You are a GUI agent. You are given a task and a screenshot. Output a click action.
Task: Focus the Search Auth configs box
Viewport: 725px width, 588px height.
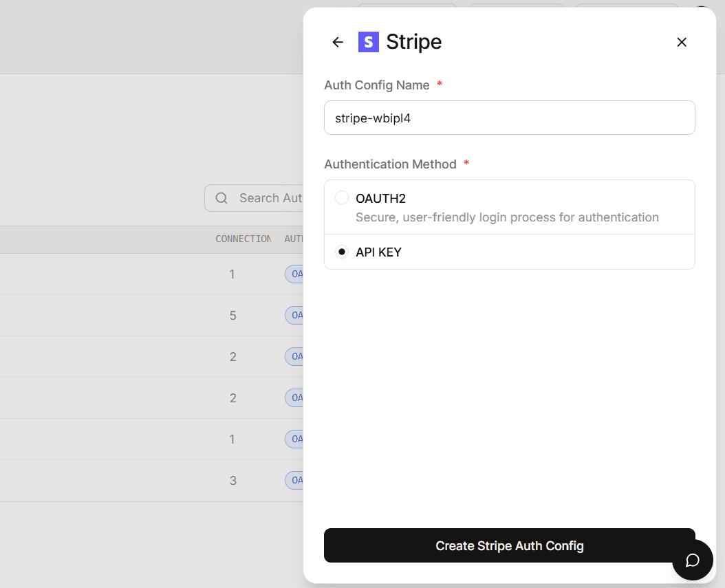coord(254,198)
